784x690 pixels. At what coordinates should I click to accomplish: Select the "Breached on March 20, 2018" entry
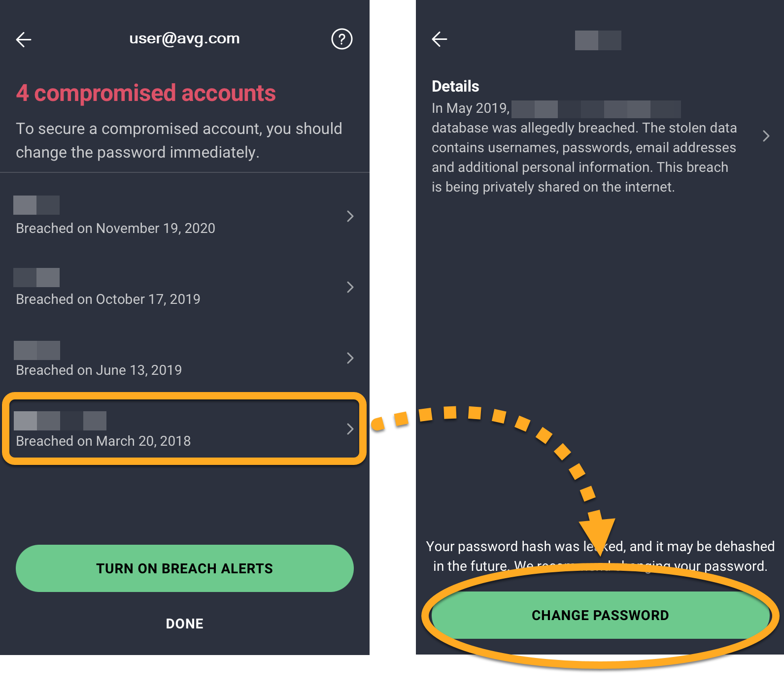point(103,441)
